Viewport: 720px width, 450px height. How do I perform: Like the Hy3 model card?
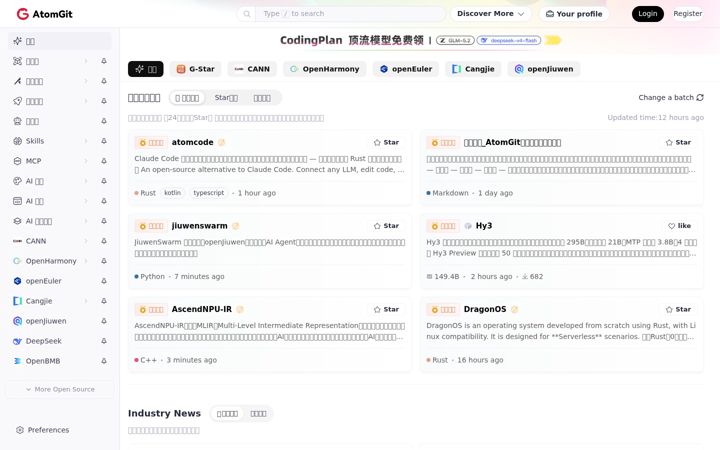(x=679, y=226)
